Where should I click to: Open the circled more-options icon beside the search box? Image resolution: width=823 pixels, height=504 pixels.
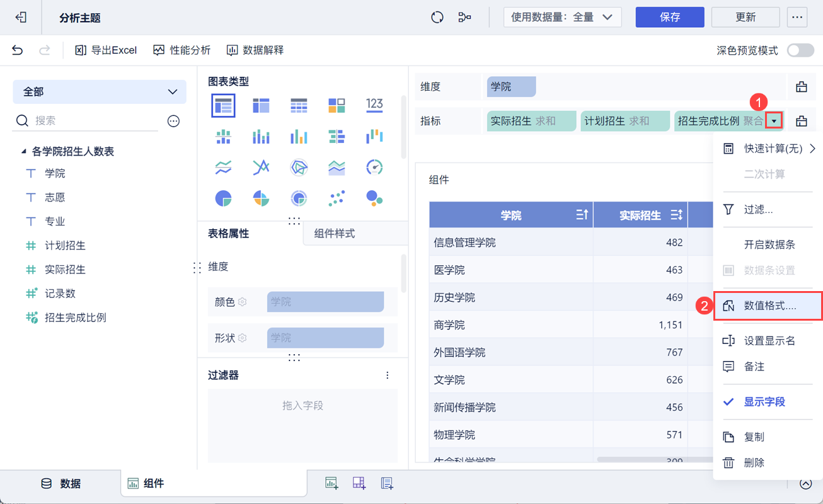coord(173,121)
